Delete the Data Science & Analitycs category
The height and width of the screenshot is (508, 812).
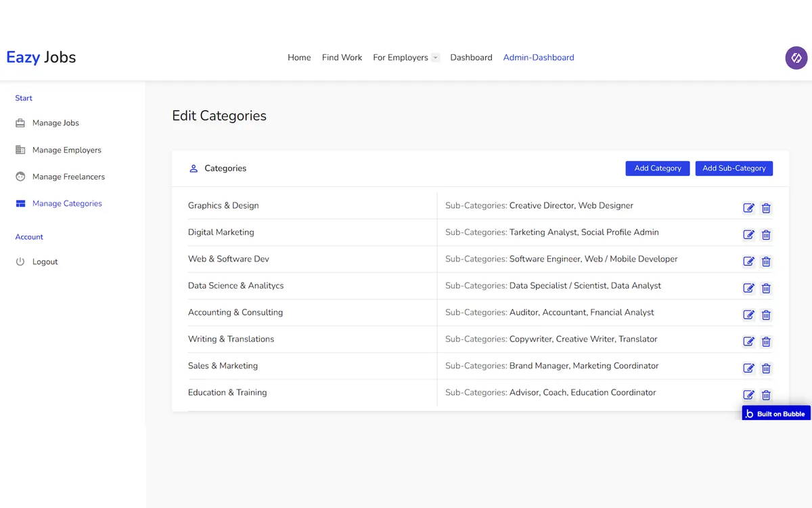766,288
